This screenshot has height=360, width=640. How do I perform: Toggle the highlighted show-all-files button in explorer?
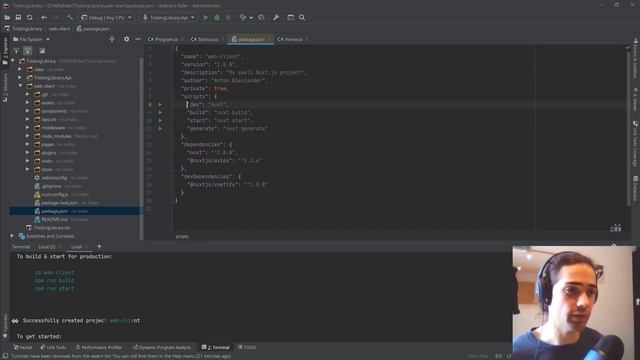point(28,51)
